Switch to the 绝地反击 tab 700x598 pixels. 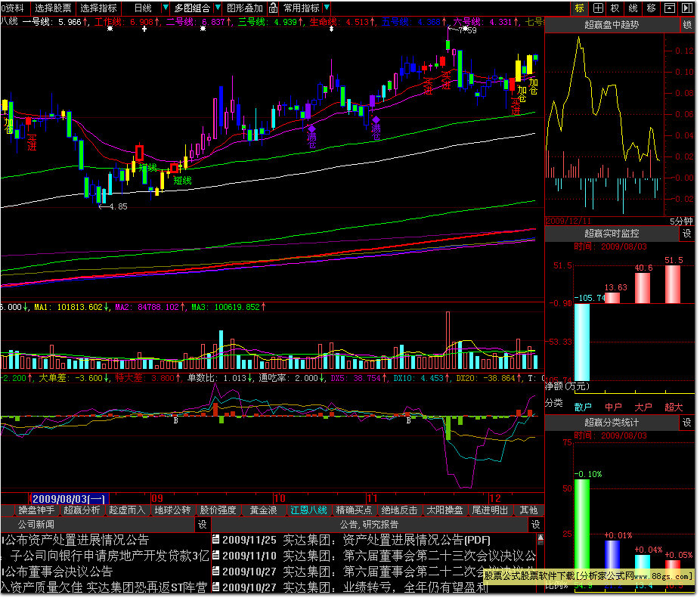click(400, 510)
